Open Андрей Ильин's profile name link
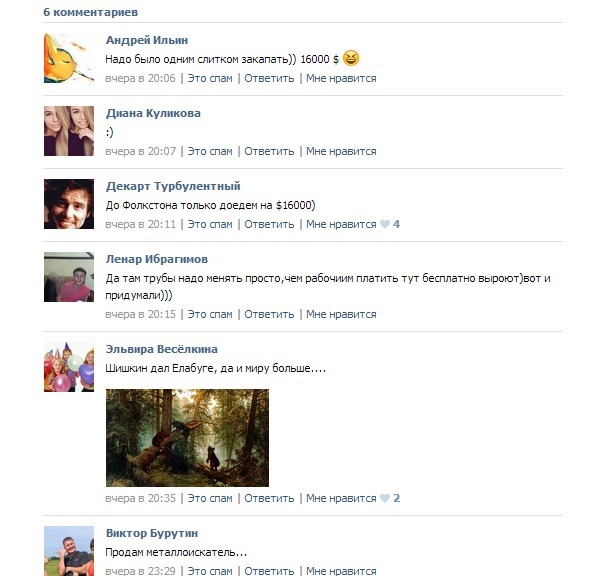590x576 pixels. pyautogui.click(x=147, y=40)
